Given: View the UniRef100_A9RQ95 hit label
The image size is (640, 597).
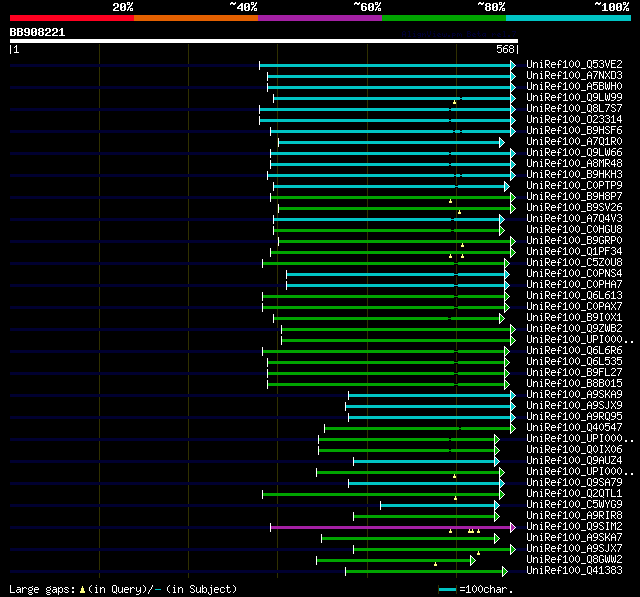Looking at the screenshot, I should coord(574,417).
